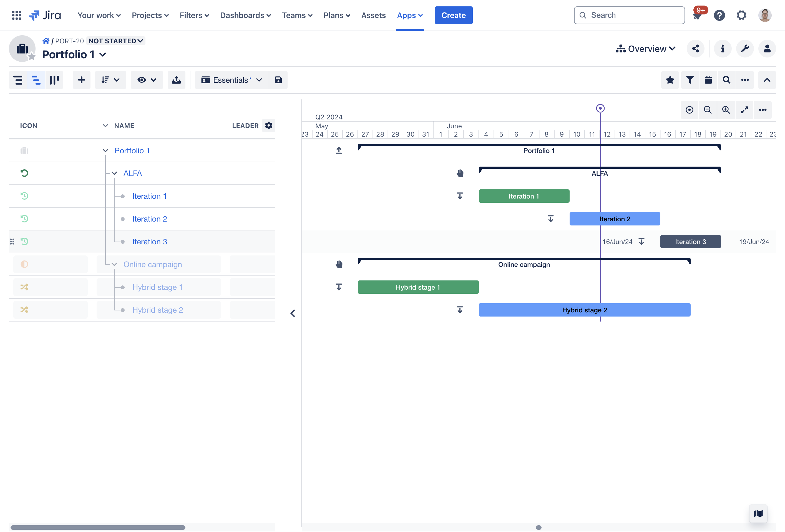Screen dimensions: 785x532
Task: Click the settings wrench icon
Action: [745, 49]
